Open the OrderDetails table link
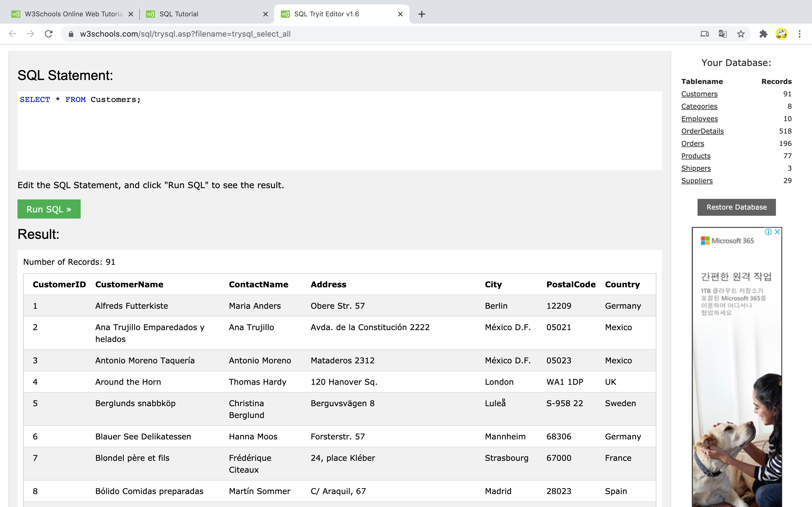Screen dimensions: 812x507 [x=702, y=131]
